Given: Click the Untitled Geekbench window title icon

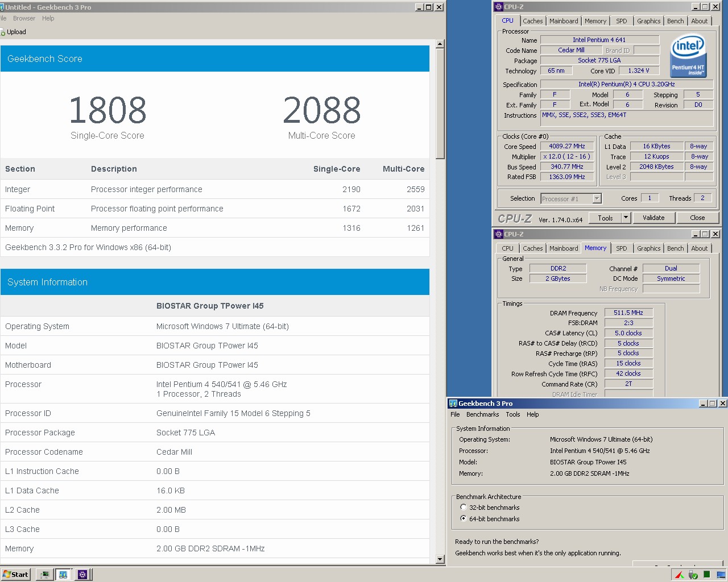Looking at the screenshot, I should (x=2, y=7).
